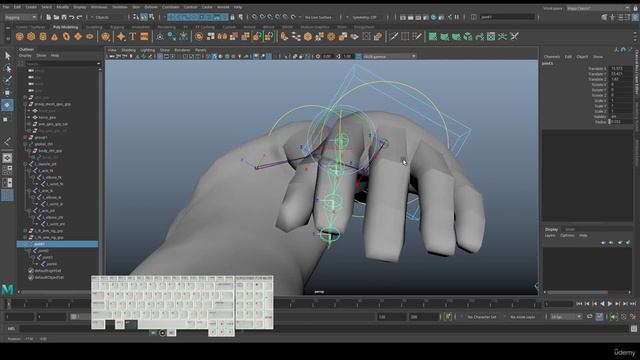Collapse the l_arm_fk node in Outliner
This screenshot has width=640, height=360.
[x=29, y=171]
